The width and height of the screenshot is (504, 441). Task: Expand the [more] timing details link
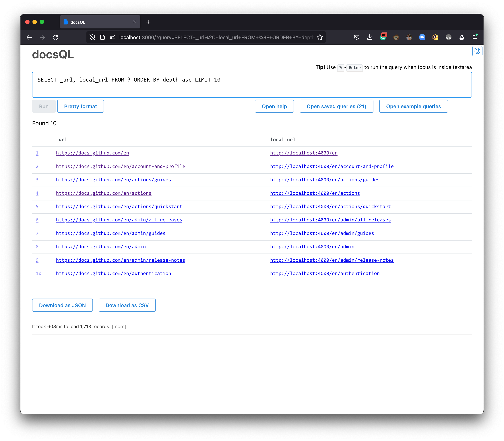119,327
